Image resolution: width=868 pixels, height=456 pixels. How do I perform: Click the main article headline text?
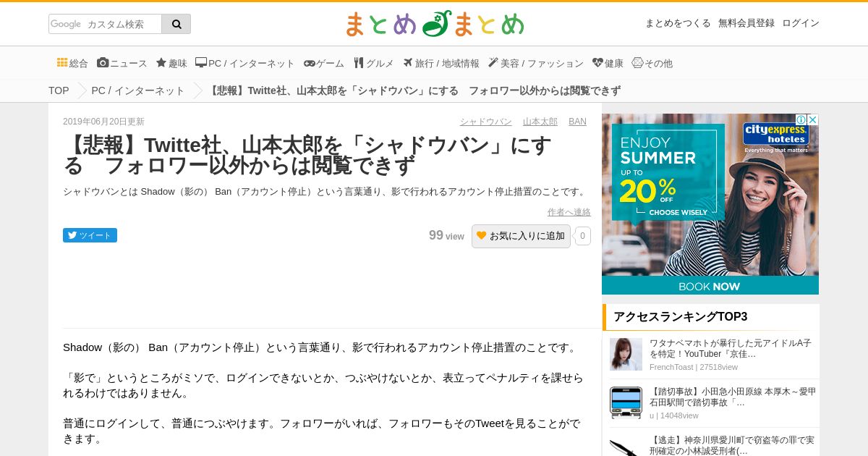click(307, 156)
